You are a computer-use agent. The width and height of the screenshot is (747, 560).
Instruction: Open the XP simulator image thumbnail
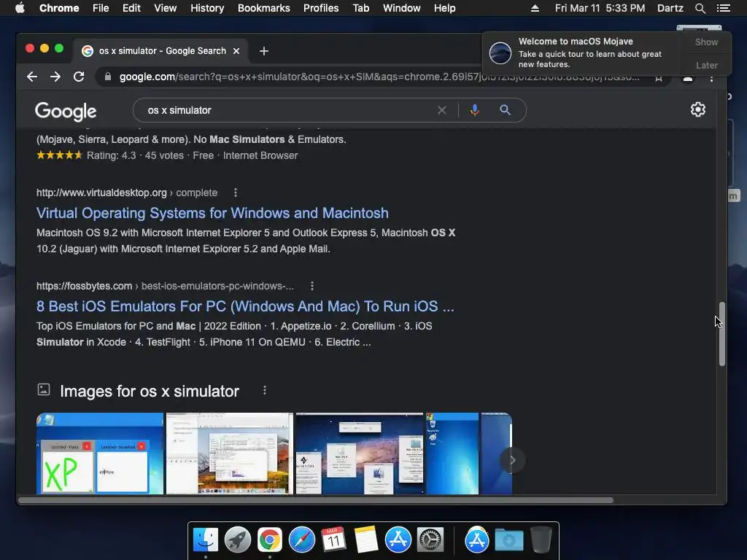(99, 454)
